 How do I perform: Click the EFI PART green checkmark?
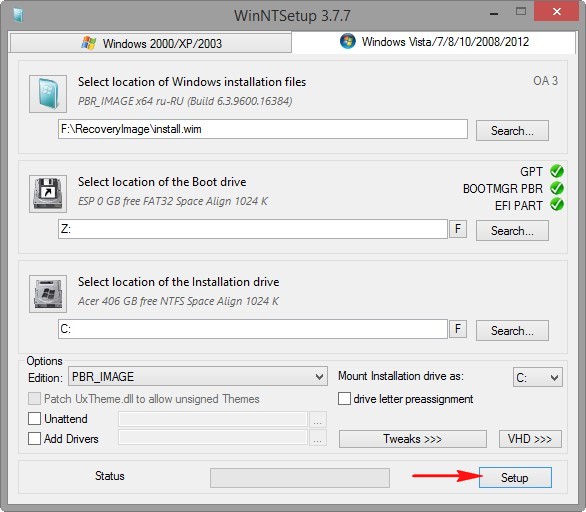557,205
